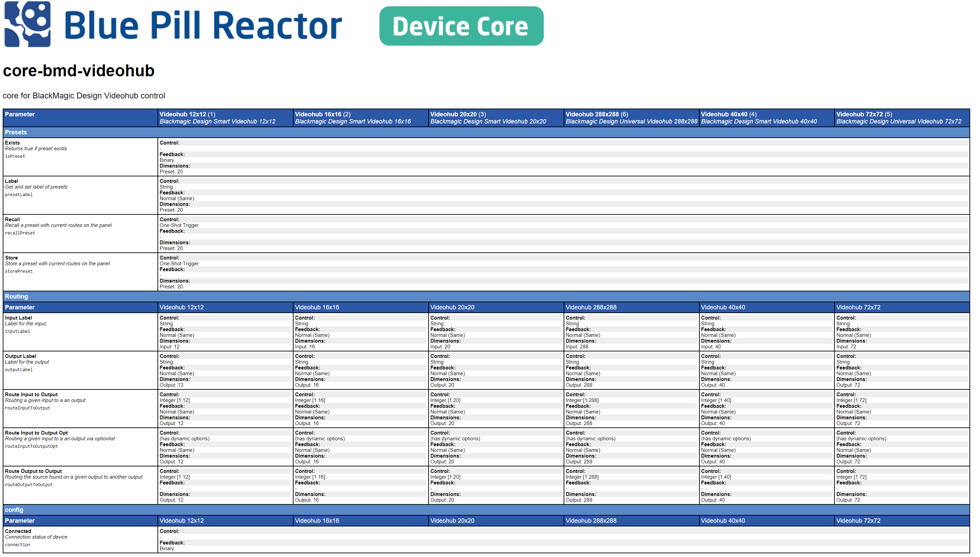
Task: Click the 'Route Input to Output Opt' title
Action: coord(36,433)
